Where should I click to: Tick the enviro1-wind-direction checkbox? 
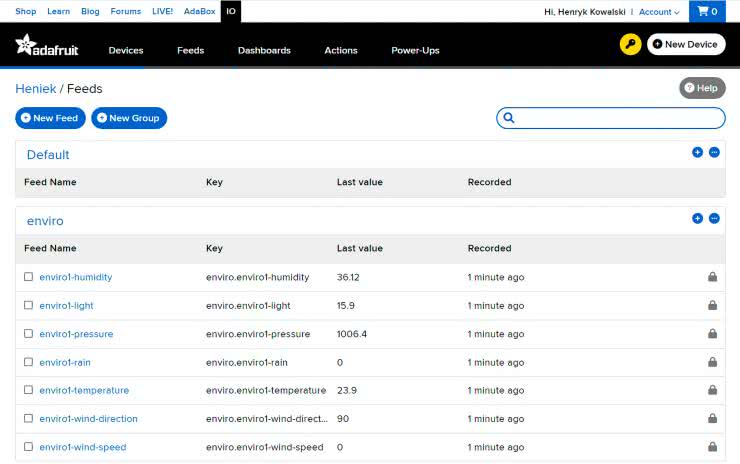29,419
